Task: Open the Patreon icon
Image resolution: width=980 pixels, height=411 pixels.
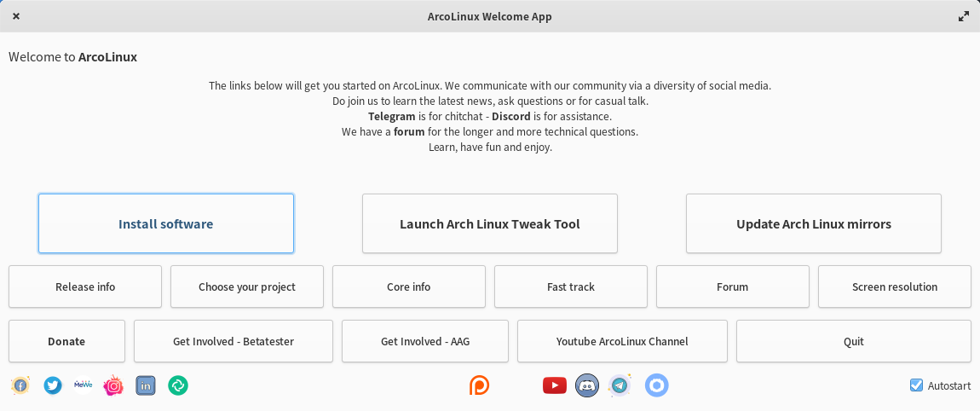Action: pos(480,385)
